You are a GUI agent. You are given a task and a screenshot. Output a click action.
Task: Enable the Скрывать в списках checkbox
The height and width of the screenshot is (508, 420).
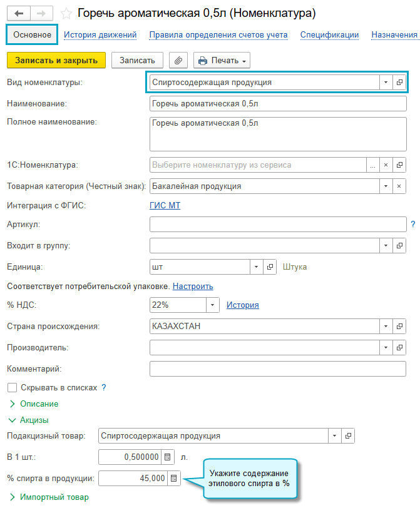[x=13, y=388]
